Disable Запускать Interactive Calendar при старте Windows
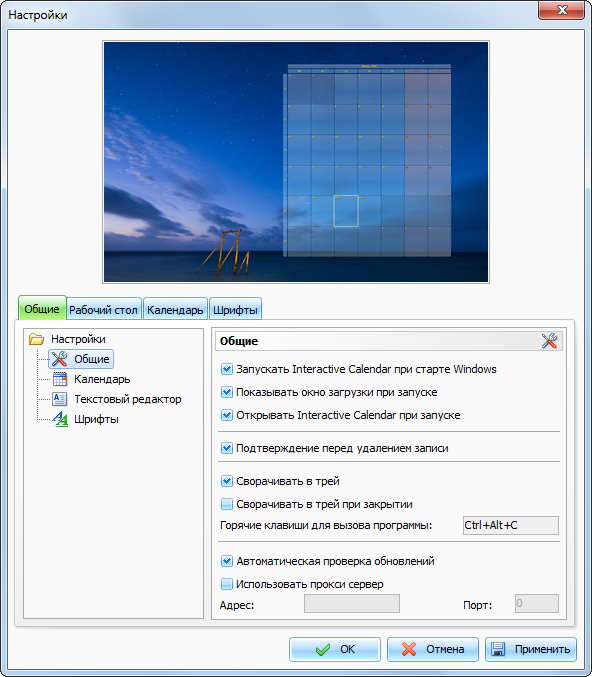The image size is (592, 677). [227, 369]
